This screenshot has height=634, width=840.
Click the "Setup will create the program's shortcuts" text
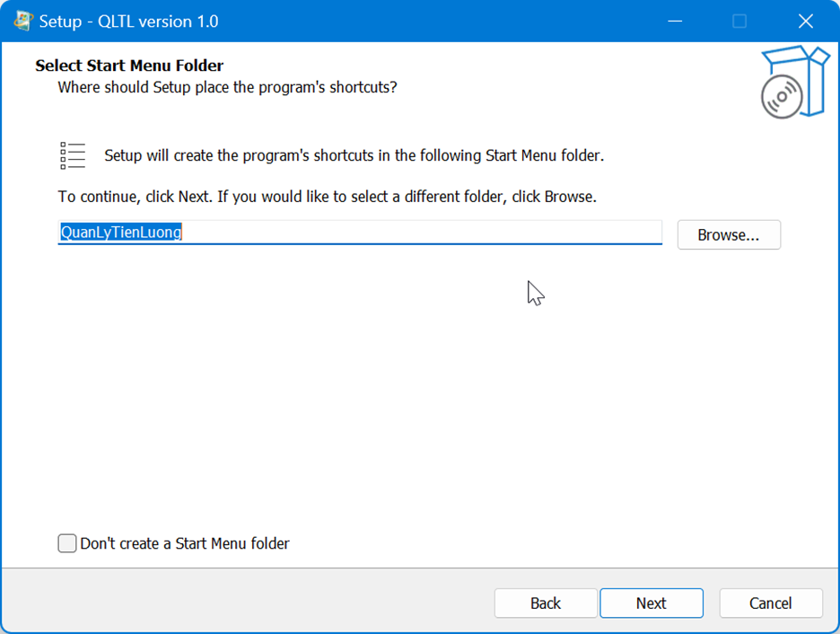coord(354,155)
